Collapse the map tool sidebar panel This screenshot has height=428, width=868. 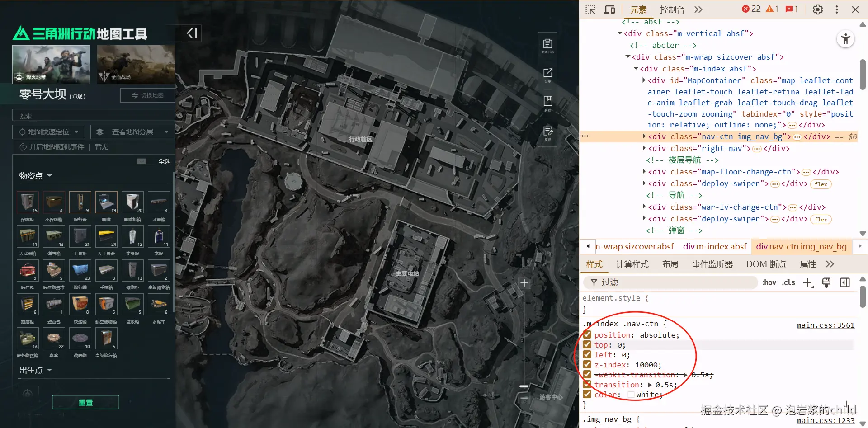coord(192,33)
